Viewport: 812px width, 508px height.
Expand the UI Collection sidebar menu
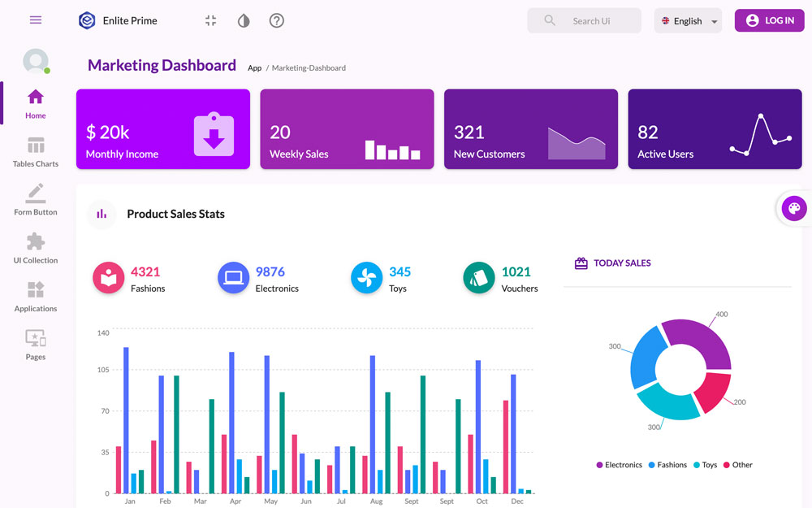pos(36,249)
